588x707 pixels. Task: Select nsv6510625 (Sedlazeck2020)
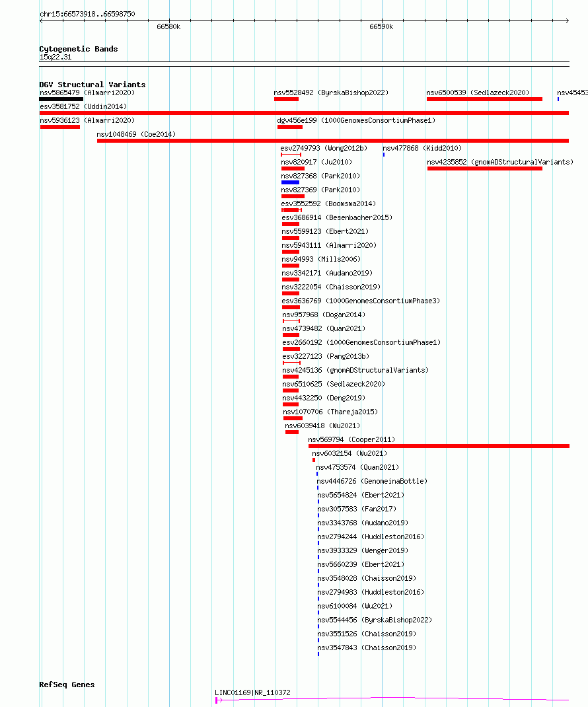coord(334,384)
